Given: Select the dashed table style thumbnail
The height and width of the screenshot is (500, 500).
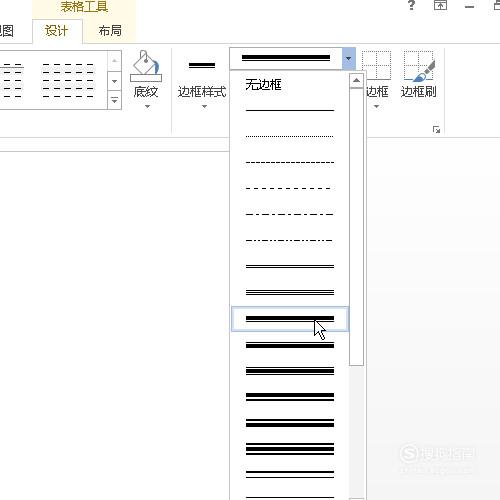Looking at the screenshot, I should coord(68,80).
